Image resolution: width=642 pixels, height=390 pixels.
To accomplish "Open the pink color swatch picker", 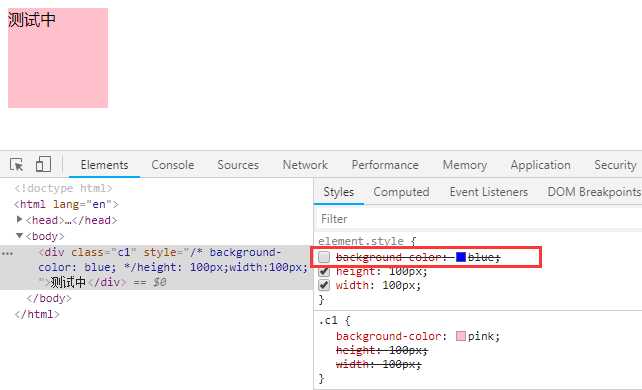I will (x=461, y=336).
